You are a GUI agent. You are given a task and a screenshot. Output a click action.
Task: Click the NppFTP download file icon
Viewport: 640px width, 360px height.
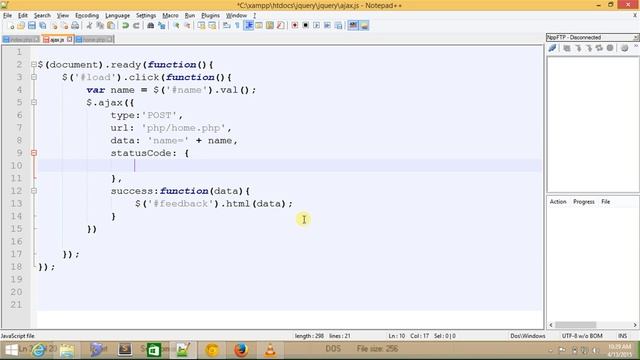coord(579,48)
